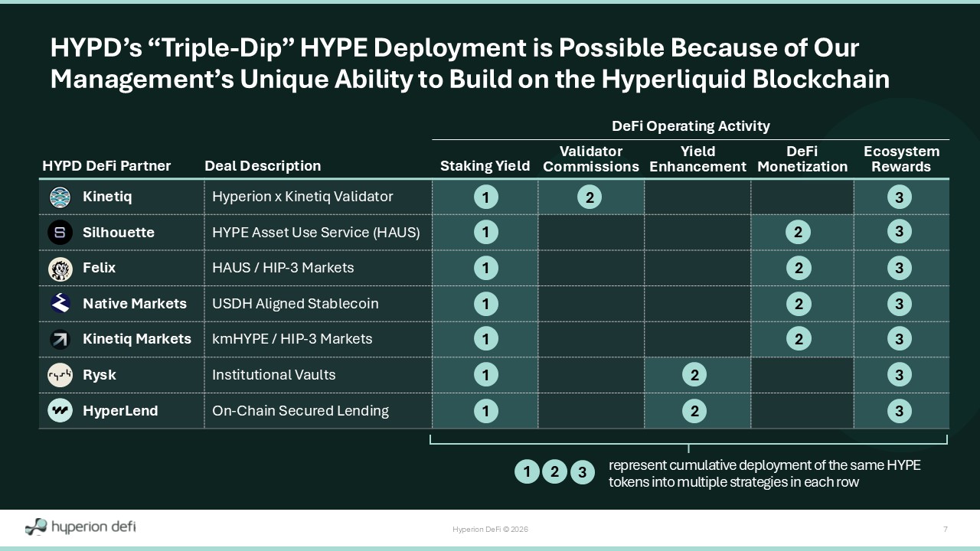Viewport: 980px width, 551px height.
Task: Click the partner name "HyperLend"
Action: tap(120, 411)
